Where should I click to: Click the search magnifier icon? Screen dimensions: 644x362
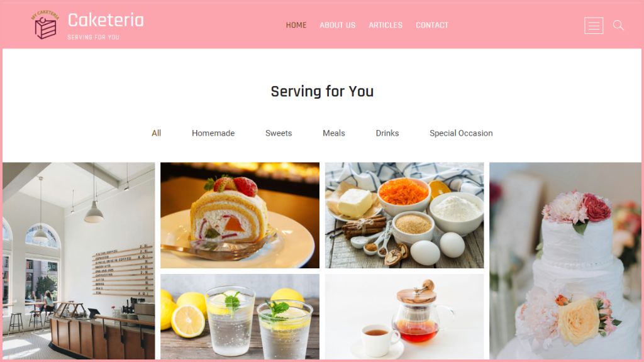(x=618, y=25)
